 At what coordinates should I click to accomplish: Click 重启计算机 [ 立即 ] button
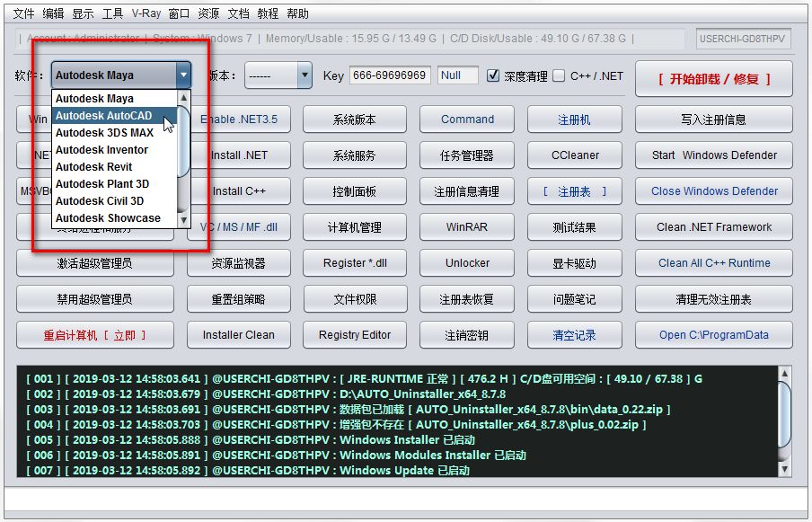pos(95,335)
